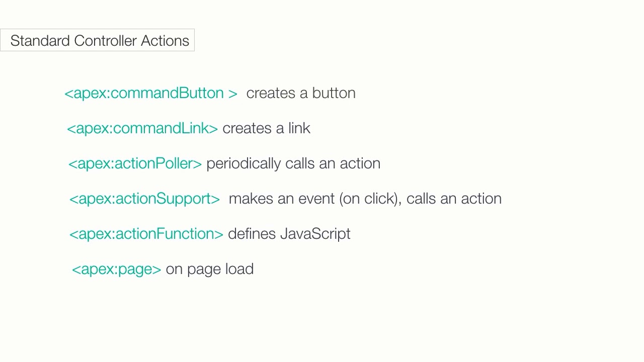
Task: Select the apex:actionFunction tag text
Action: 146,234
